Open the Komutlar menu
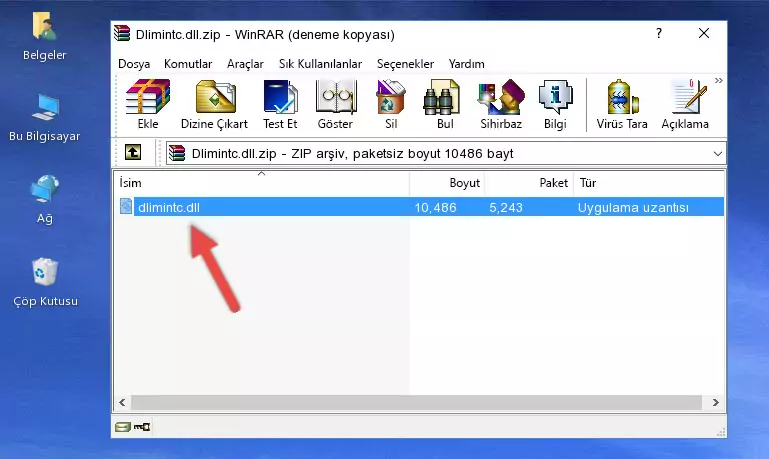The width and height of the screenshot is (769, 459). pyautogui.click(x=188, y=64)
